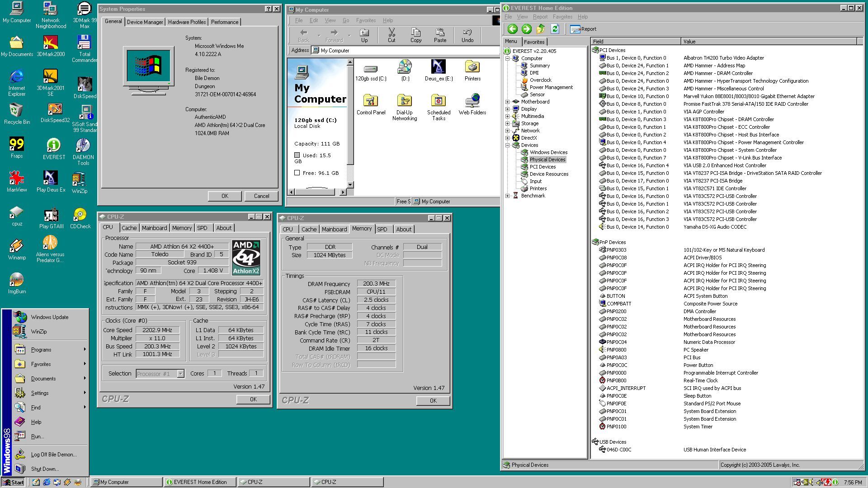Select PCI Devices in EVEREST tree
Image resolution: width=868 pixels, height=488 pixels.
coord(542,167)
